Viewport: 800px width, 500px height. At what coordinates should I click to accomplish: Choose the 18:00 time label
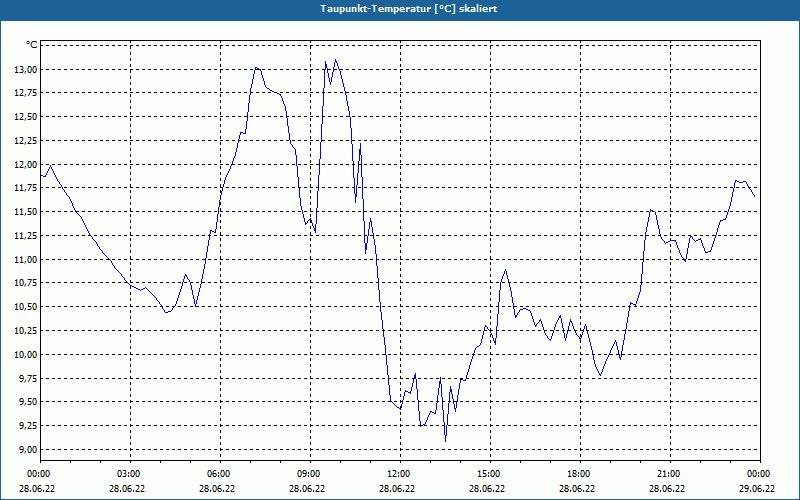point(577,474)
